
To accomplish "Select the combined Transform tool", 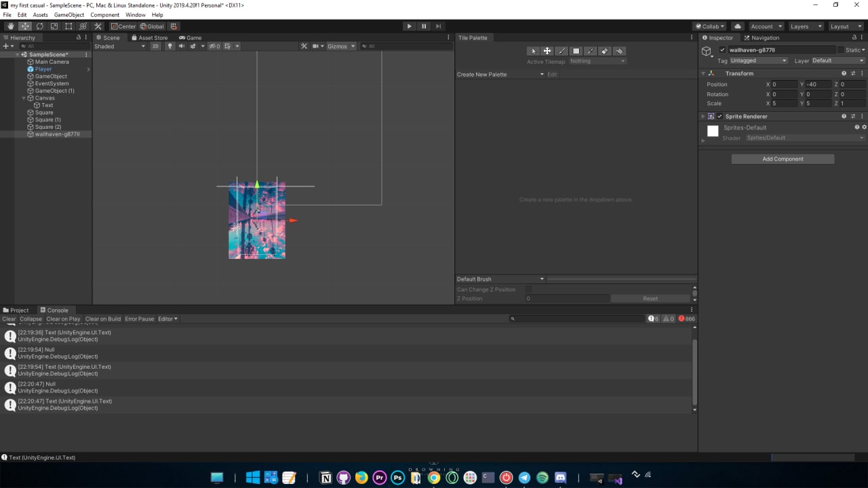I will [x=83, y=26].
